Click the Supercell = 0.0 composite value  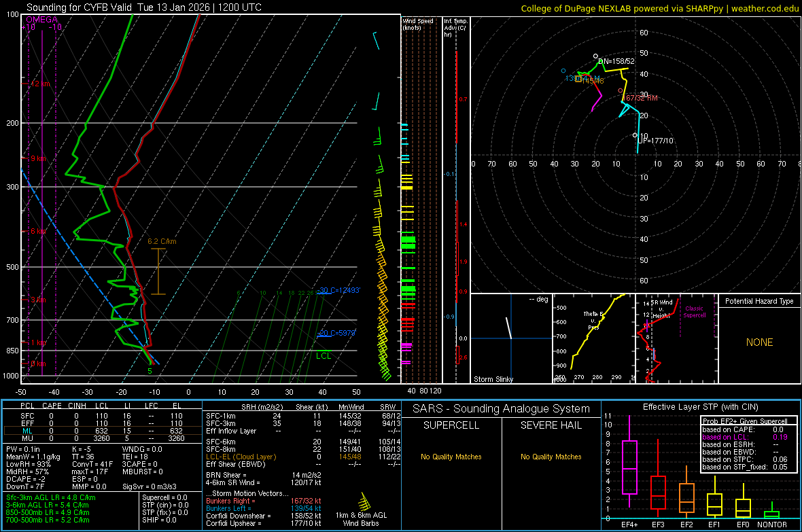pos(164,497)
